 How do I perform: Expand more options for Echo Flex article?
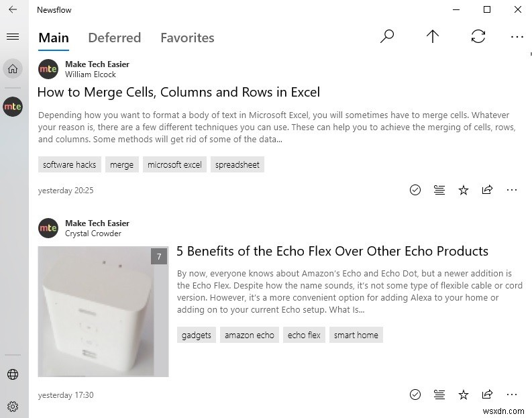tap(511, 395)
